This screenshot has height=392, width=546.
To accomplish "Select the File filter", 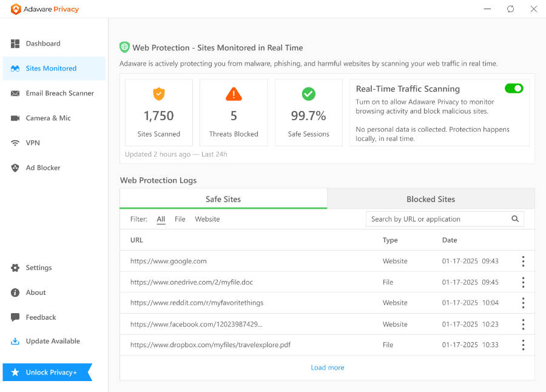I will click(x=180, y=219).
